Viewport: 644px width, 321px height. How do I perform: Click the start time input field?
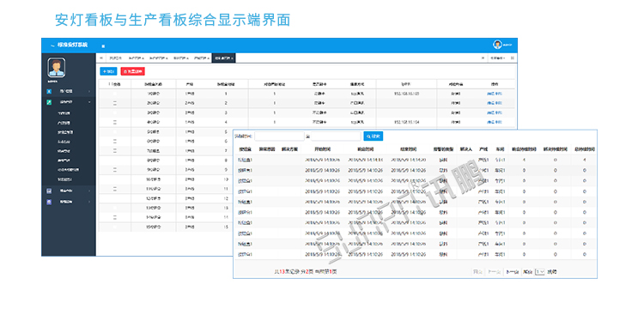pyautogui.click(x=279, y=136)
